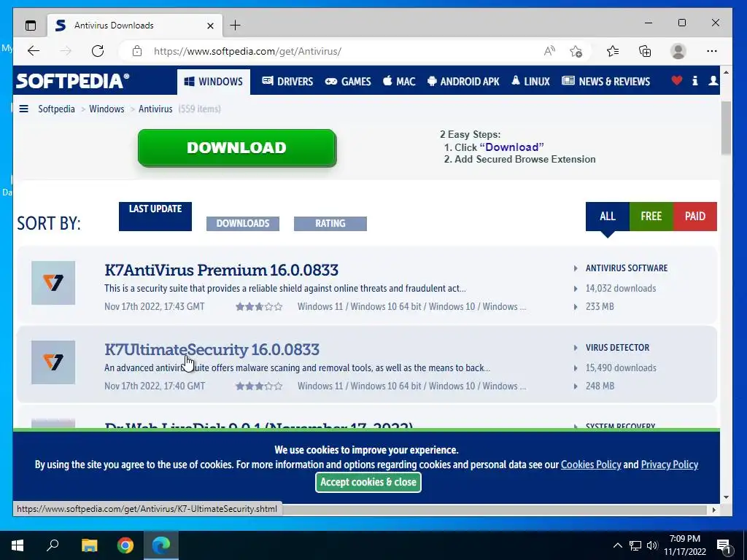This screenshot has width=747, height=560.
Task: Click the info icon in Softpedia header
Action: 695,80
